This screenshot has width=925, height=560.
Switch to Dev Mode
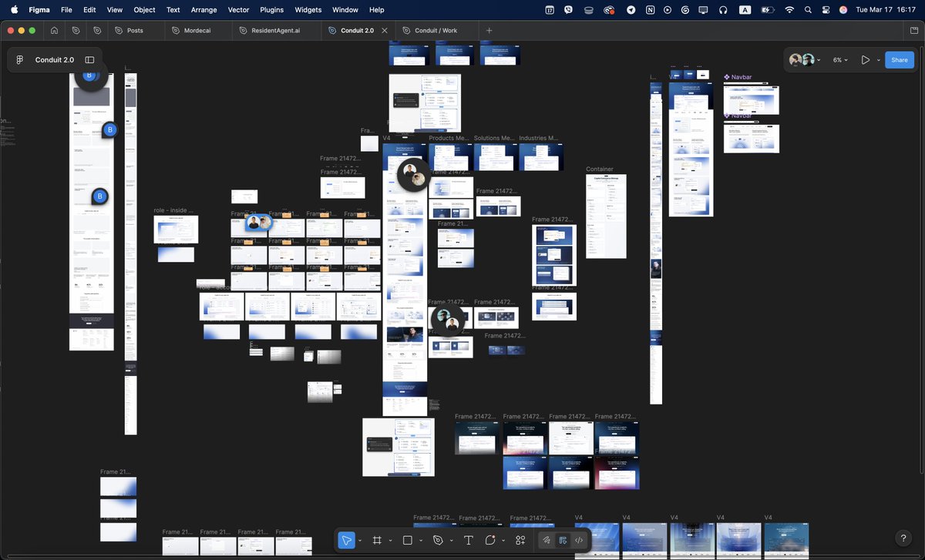pos(579,540)
